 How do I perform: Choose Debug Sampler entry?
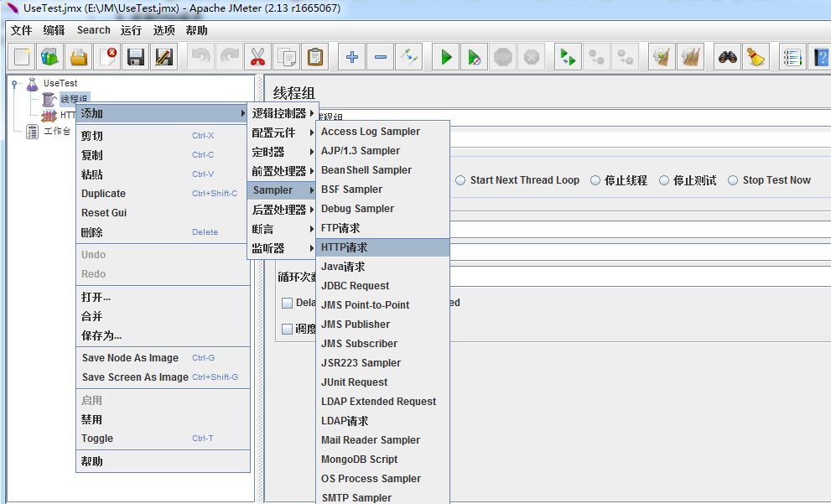coord(382,209)
